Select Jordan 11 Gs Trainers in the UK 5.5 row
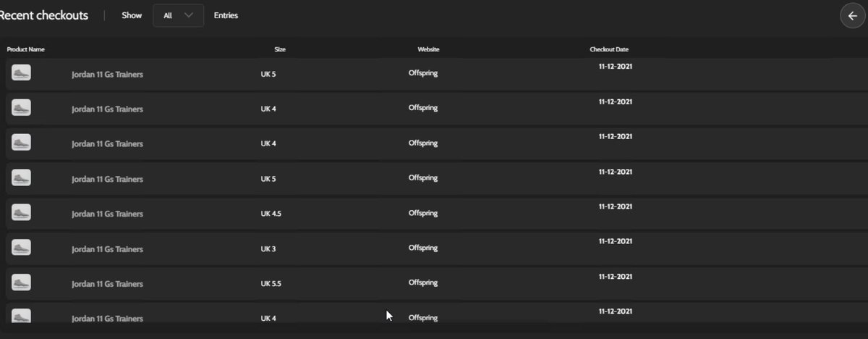 [x=107, y=284]
